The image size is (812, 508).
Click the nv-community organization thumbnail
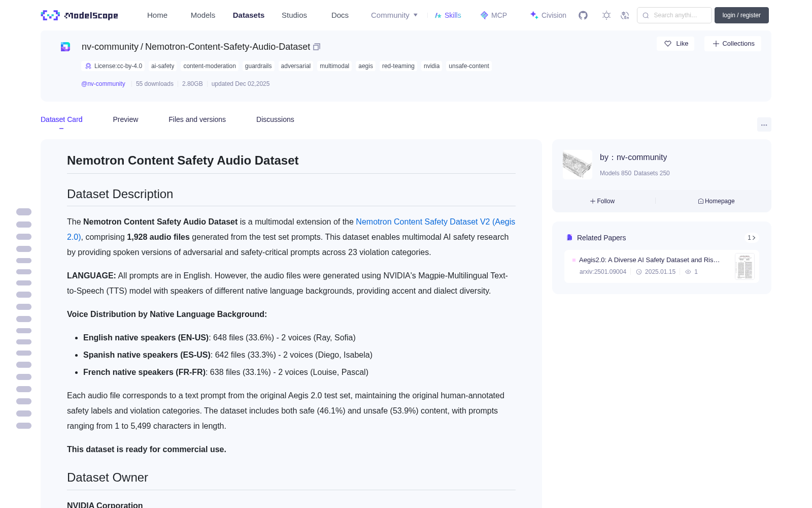click(578, 164)
